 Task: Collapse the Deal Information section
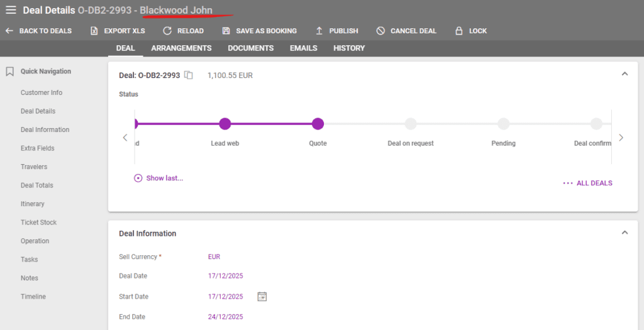[625, 233]
